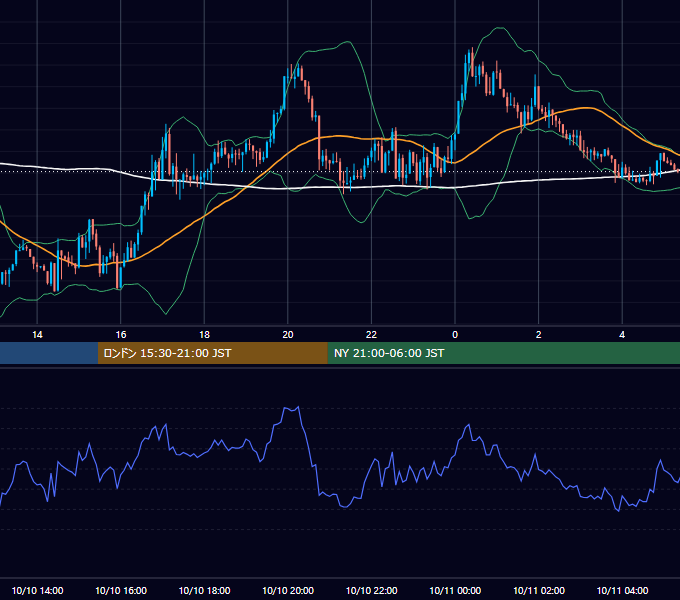The height and width of the screenshot is (600, 680).
Task: Select the 10/11 02:00 time label
Action: [x=539, y=590]
